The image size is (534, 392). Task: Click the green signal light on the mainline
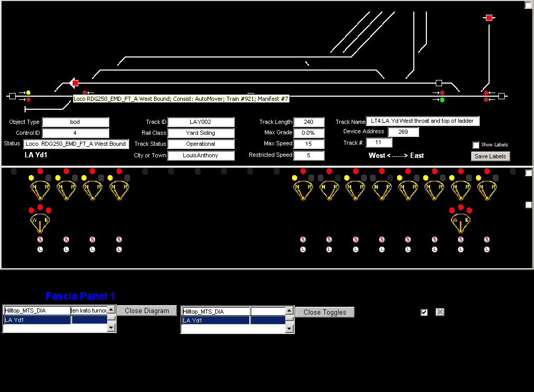tap(442, 100)
